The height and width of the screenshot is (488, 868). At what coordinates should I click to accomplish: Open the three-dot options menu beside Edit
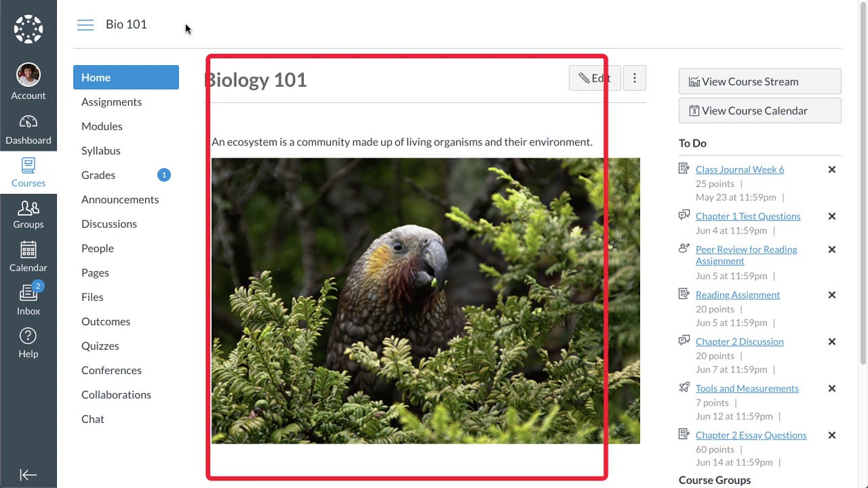(635, 78)
